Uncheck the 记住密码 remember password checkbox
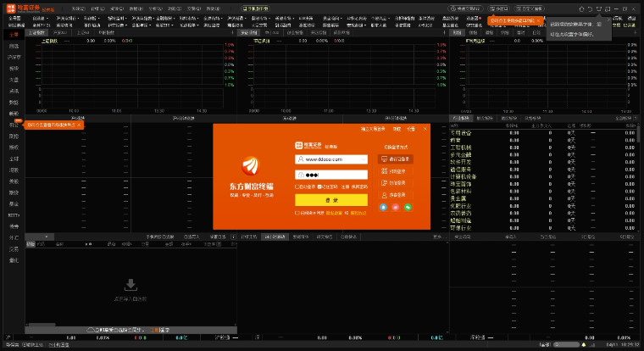This screenshot has width=644, height=351. tap(319, 187)
